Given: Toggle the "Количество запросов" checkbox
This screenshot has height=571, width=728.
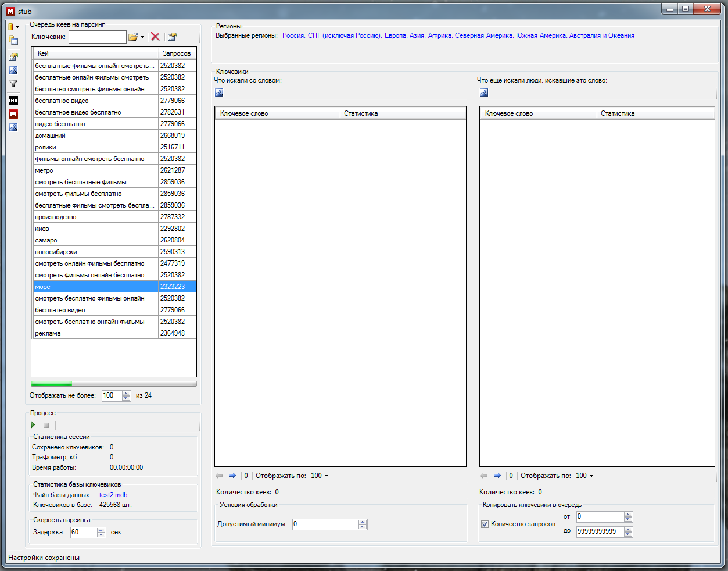Looking at the screenshot, I should pos(485,524).
